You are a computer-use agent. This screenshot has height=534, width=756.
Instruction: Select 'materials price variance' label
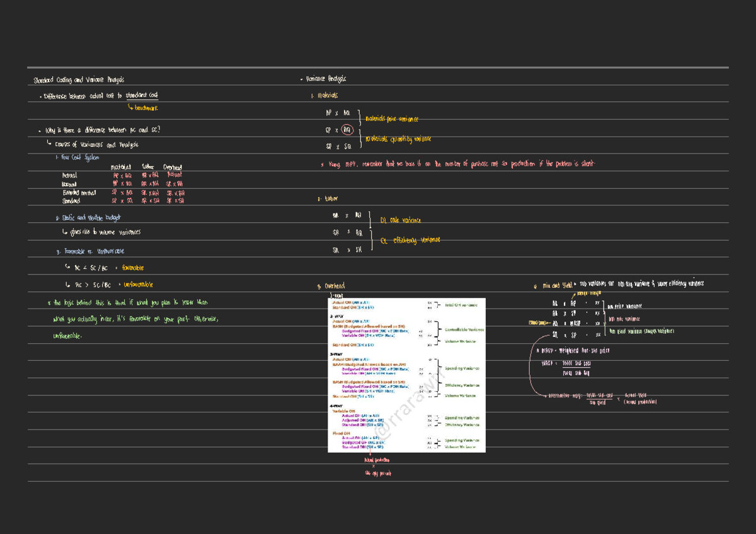392,118
